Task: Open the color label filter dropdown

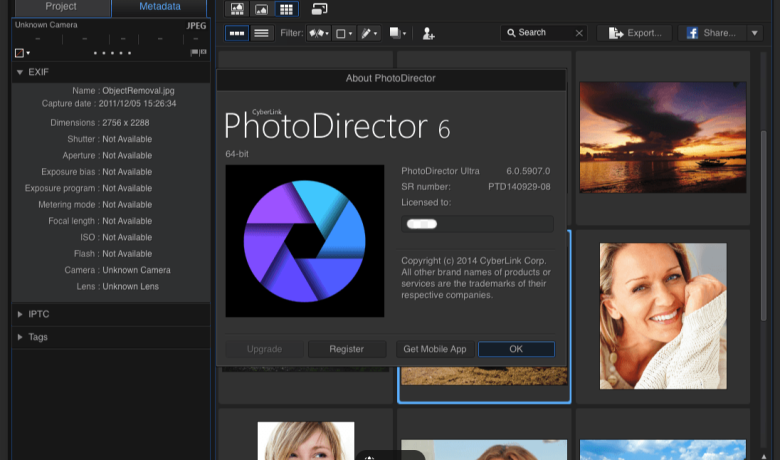Action: click(344, 33)
